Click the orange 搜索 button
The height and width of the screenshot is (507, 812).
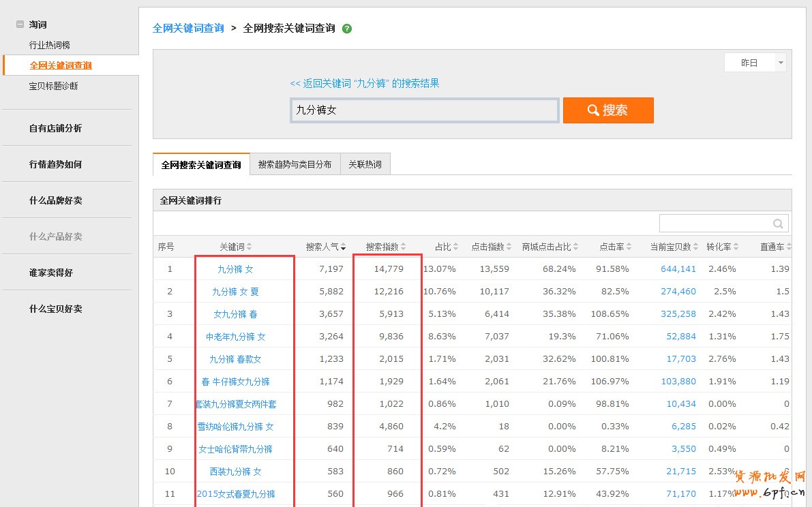coord(607,110)
